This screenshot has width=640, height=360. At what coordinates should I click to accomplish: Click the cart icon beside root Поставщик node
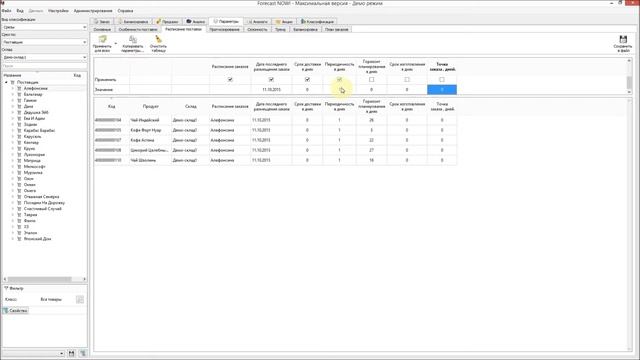(x=13, y=82)
